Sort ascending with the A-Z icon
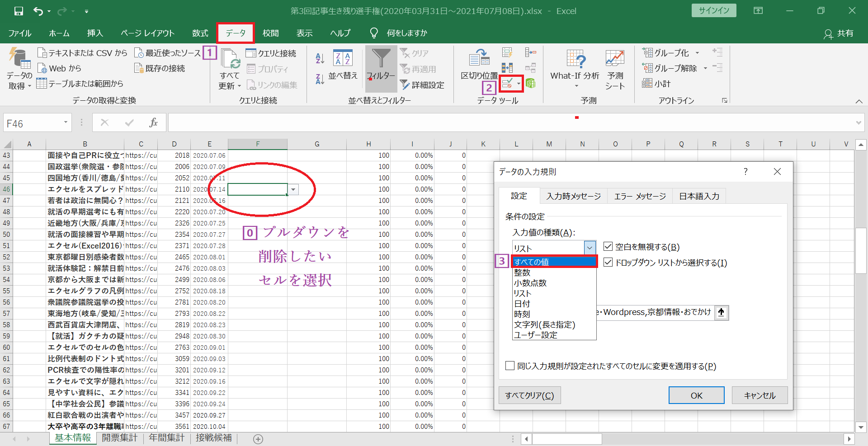This screenshot has height=446, width=868. coord(320,57)
